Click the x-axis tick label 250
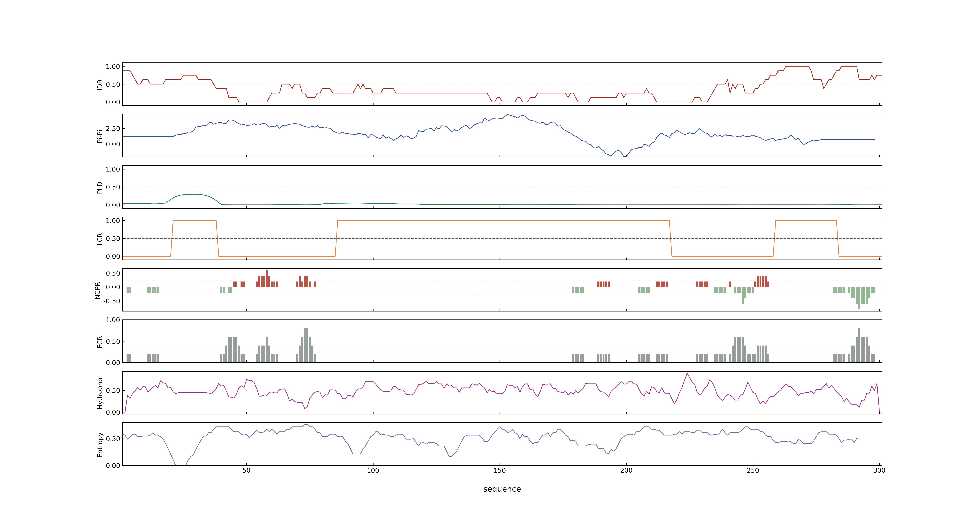 (x=753, y=470)
